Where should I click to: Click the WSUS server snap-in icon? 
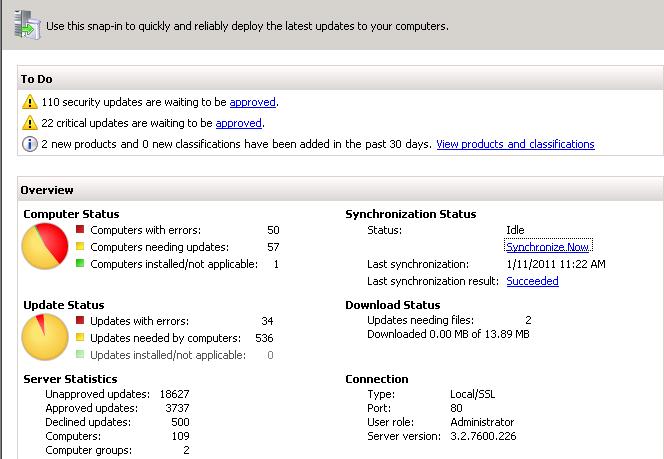click(27, 25)
